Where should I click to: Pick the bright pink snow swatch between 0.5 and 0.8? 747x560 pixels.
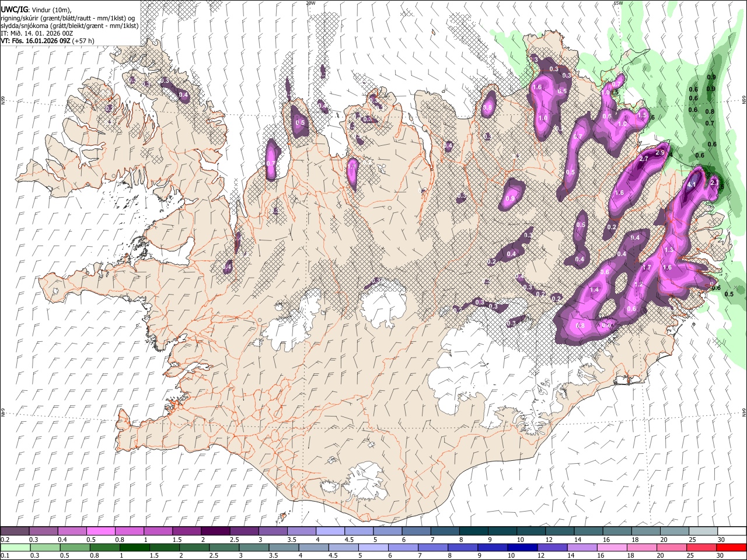pyautogui.click(x=100, y=531)
